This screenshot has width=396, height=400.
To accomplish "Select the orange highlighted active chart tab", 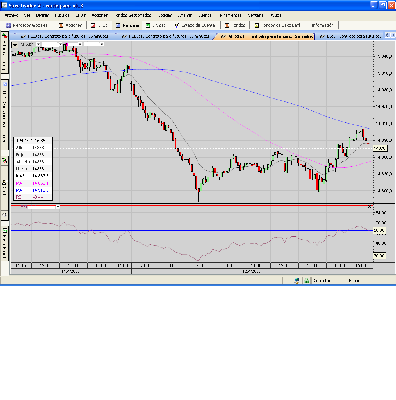I will [264, 36].
